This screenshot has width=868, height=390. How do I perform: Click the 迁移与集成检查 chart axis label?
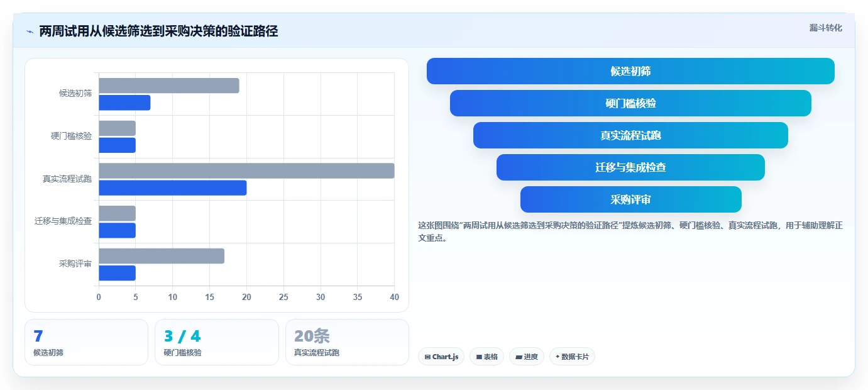63,221
